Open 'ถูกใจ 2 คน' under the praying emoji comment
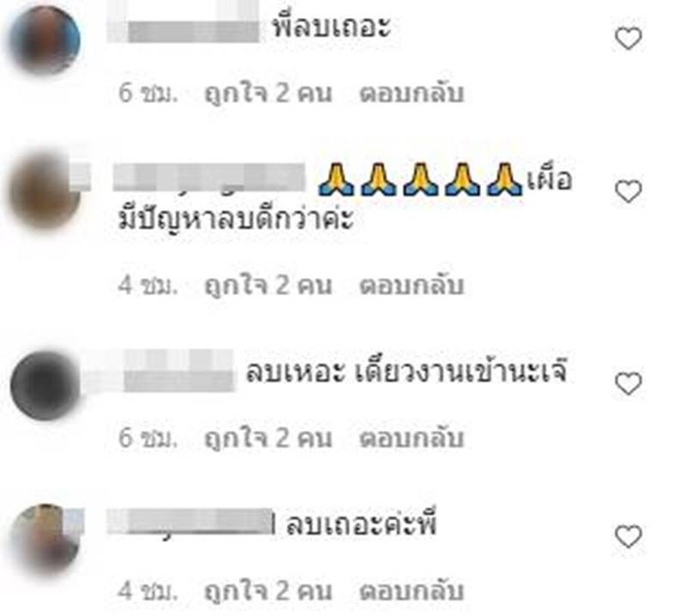 [268, 286]
